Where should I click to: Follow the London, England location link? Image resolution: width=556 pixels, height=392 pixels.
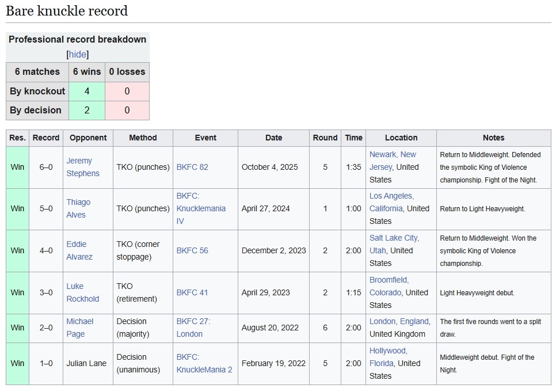point(399,321)
